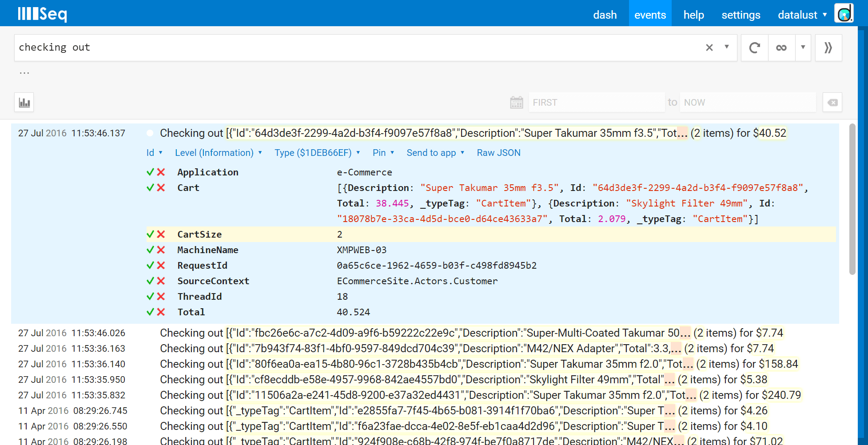Screen dimensions: 868x445
Task: Filter matching Application with the check icon
Action: coord(151,172)
